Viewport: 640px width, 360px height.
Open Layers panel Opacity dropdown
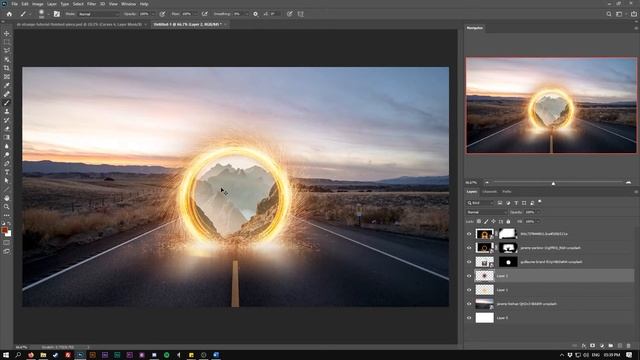point(538,212)
